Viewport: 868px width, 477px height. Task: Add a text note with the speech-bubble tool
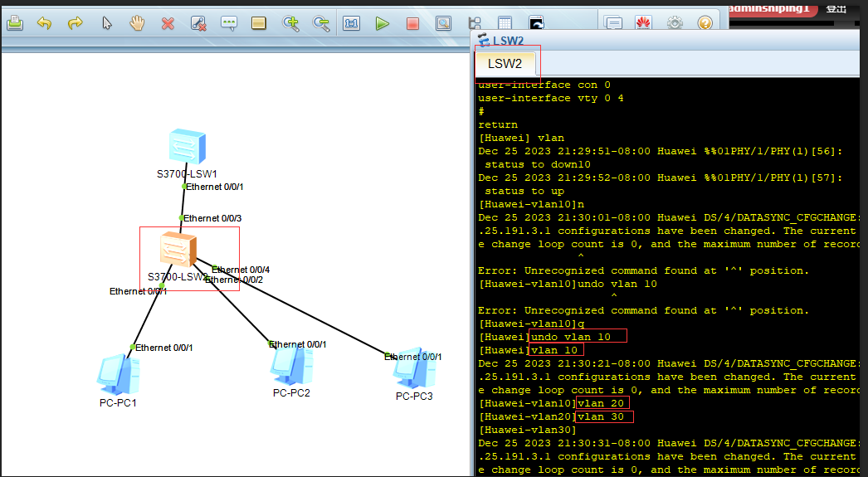(229, 23)
